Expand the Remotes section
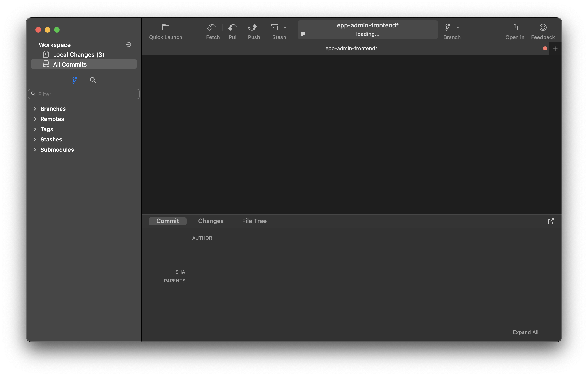This screenshot has height=376, width=588. (x=35, y=119)
